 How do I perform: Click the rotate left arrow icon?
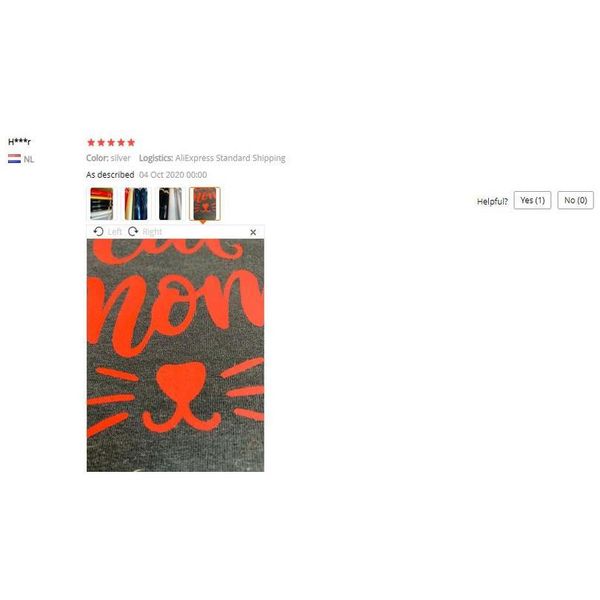98,232
